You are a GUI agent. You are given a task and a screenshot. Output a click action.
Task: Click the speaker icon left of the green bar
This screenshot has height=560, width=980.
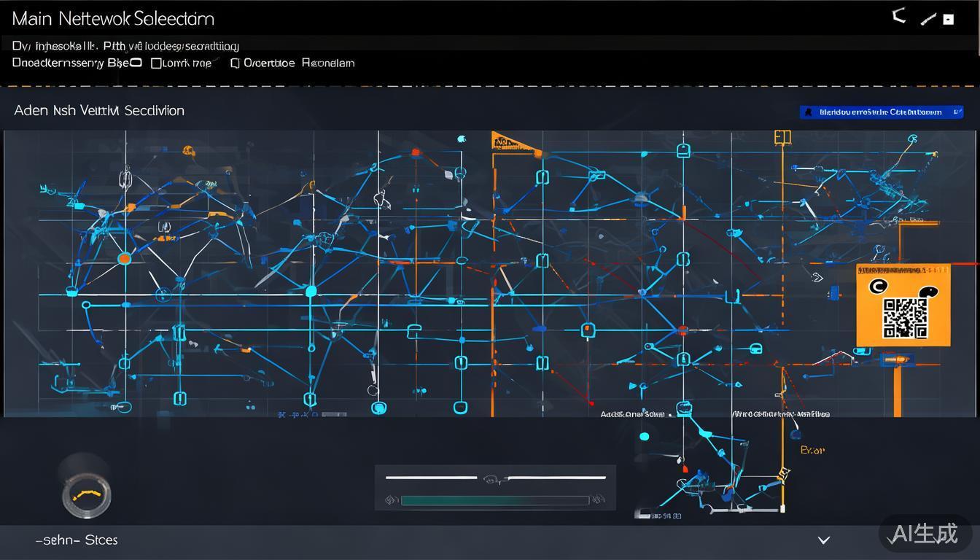(x=391, y=500)
